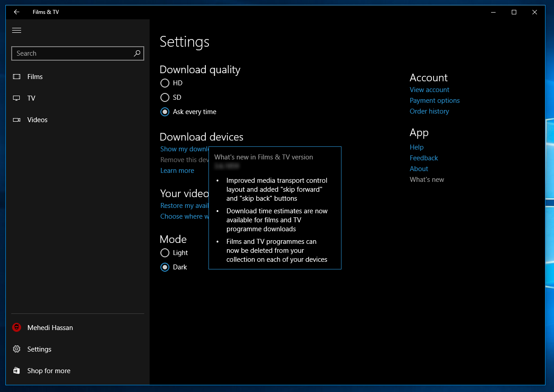This screenshot has width=554, height=392.
Task: Open Films section via film icon
Action: (x=17, y=77)
